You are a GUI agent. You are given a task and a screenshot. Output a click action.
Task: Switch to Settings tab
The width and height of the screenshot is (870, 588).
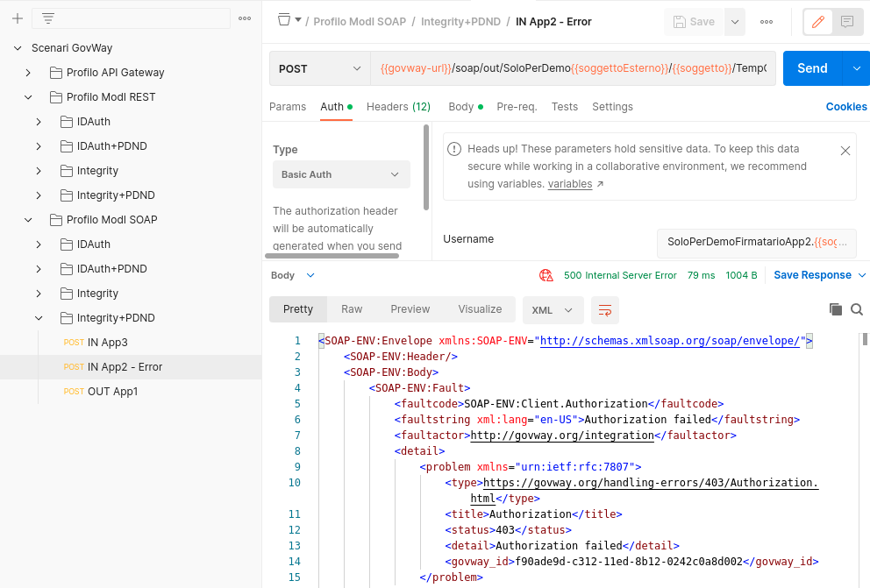(612, 106)
